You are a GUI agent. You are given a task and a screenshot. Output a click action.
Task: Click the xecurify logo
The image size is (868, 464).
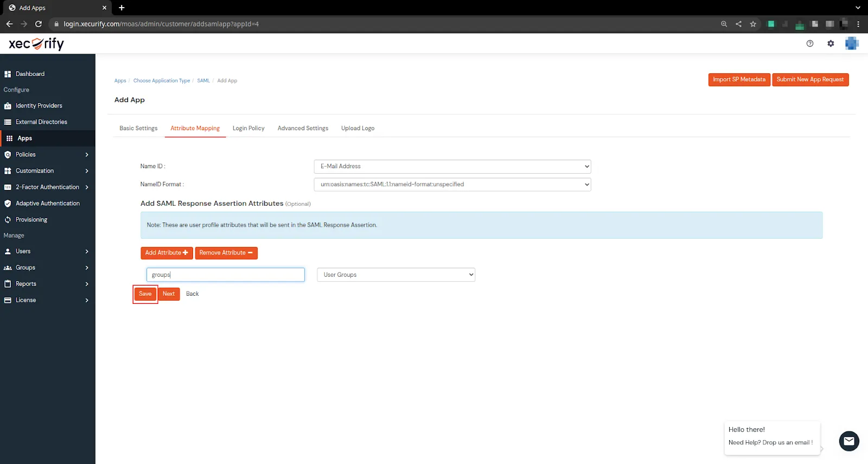pos(36,43)
